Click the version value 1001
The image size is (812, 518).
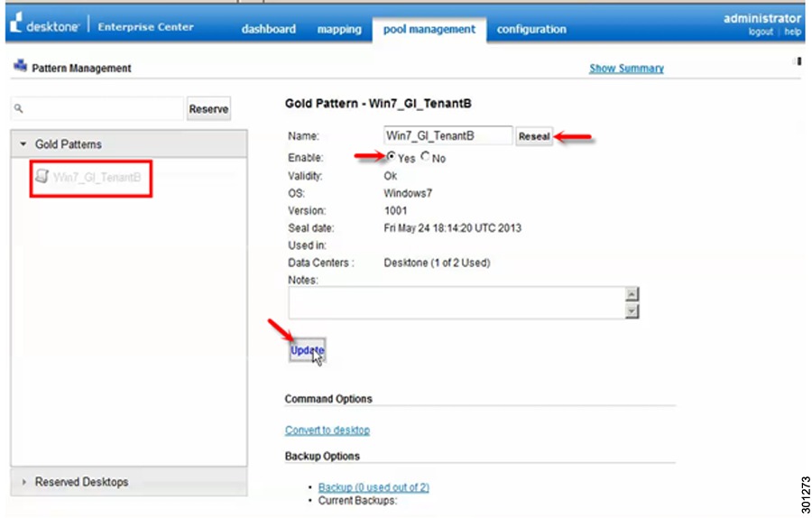(x=396, y=211)
